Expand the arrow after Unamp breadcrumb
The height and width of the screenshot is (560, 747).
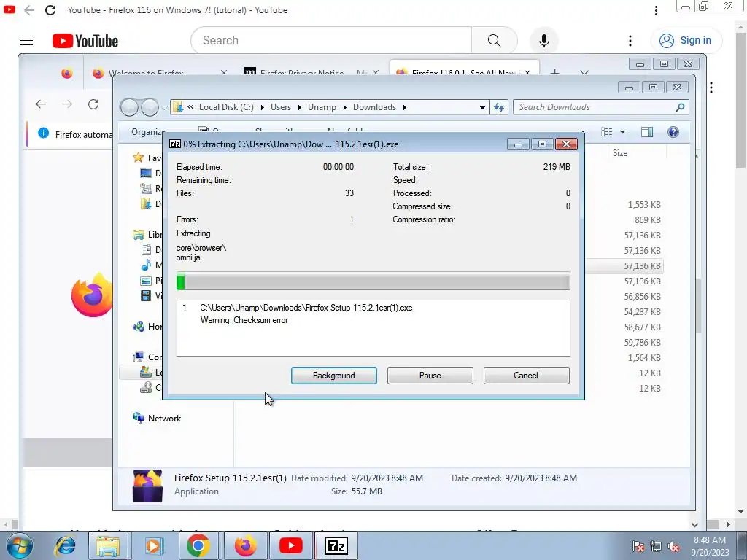(x=344, y=108)
